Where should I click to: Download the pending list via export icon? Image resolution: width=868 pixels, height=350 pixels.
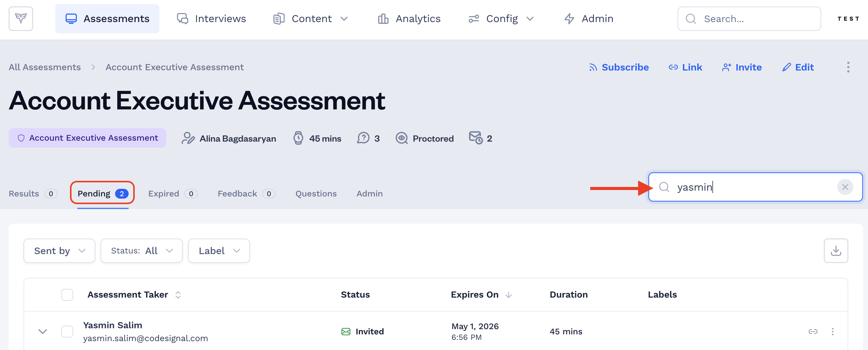click(x=836, y=251)
